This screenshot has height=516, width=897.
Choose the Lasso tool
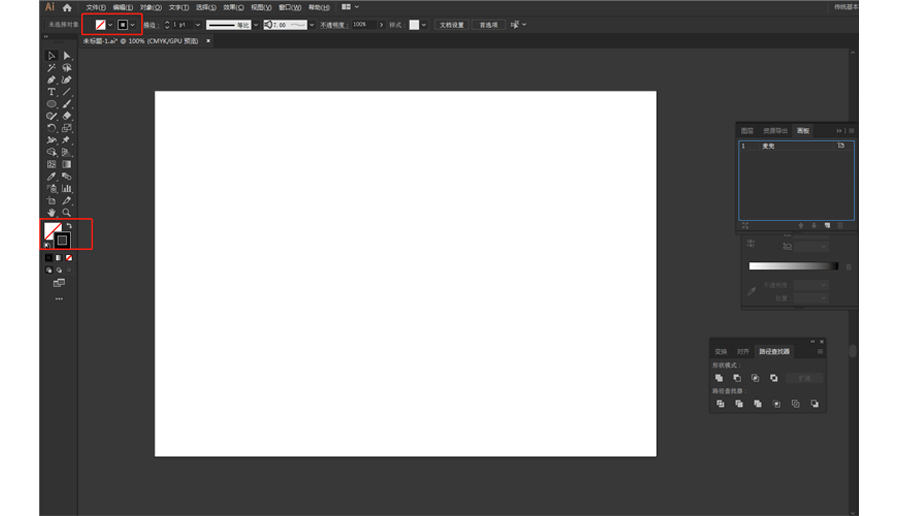[67, 68]
